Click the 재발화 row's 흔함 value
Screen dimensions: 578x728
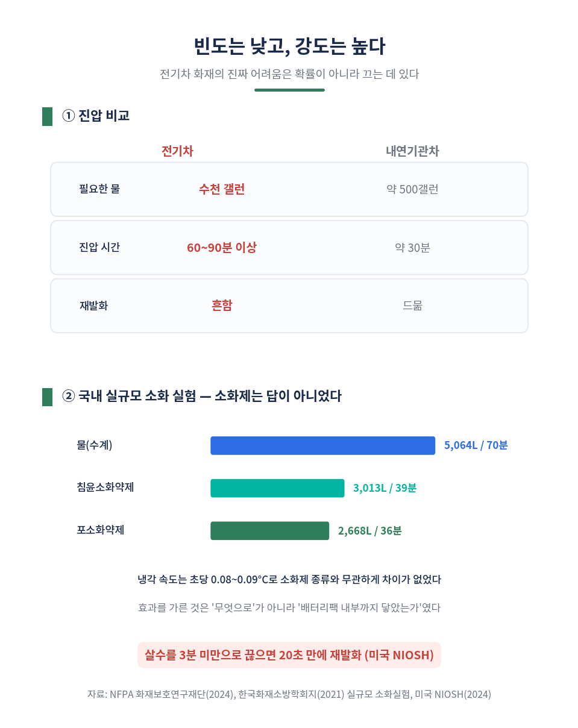tap(222, 306)
